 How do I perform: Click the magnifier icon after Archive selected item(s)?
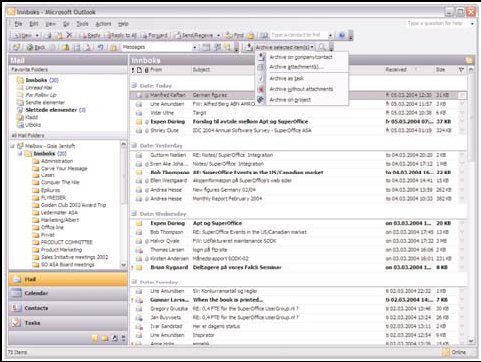(322, 47)
